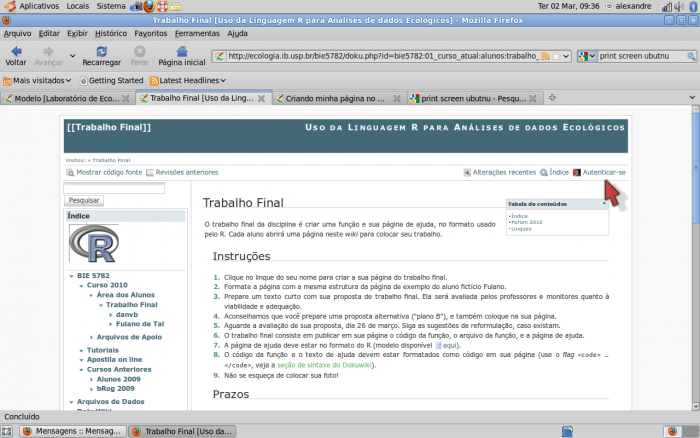
Task: Open Aplicativos menu in GNOME panel
Action: (39, 6)
